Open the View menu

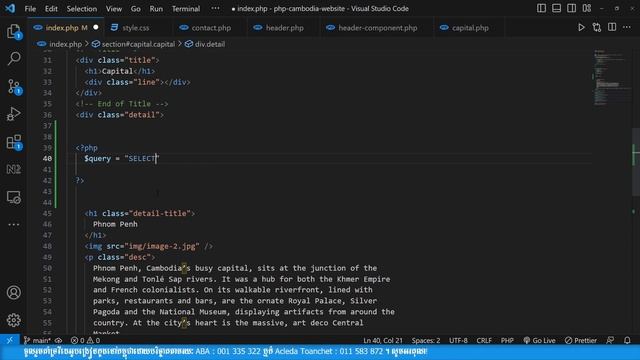[114, 9]
